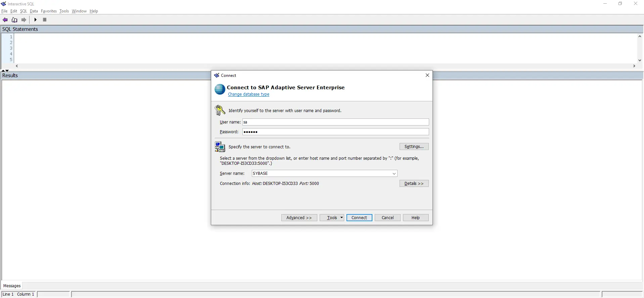
Task: Click the Connect dialog title icon
Action: (x=217, y=76)
